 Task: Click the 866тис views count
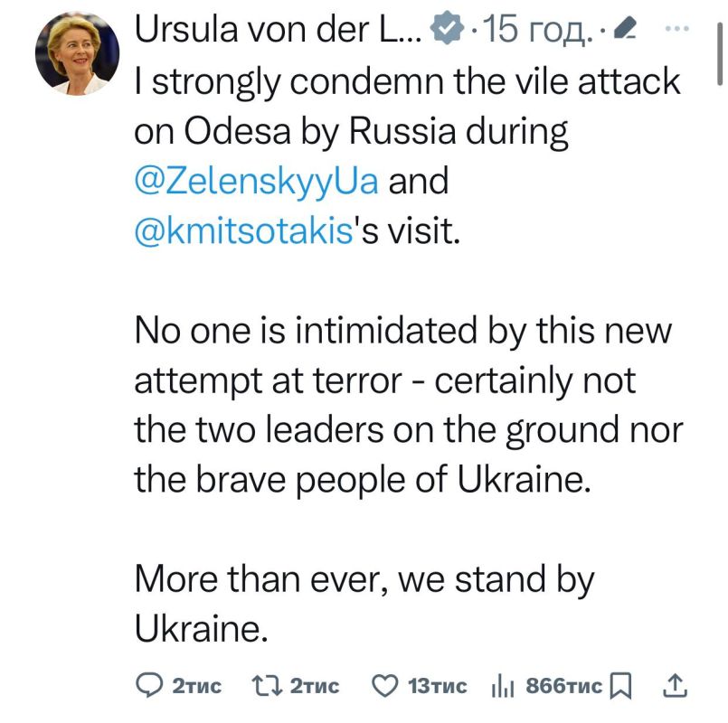pyautogui.click(x=563, y=686)
